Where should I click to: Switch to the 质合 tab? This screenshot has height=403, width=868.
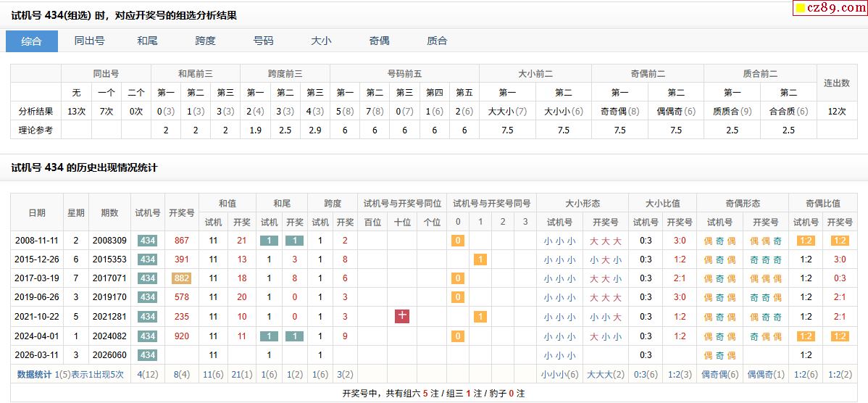point(437,41)
